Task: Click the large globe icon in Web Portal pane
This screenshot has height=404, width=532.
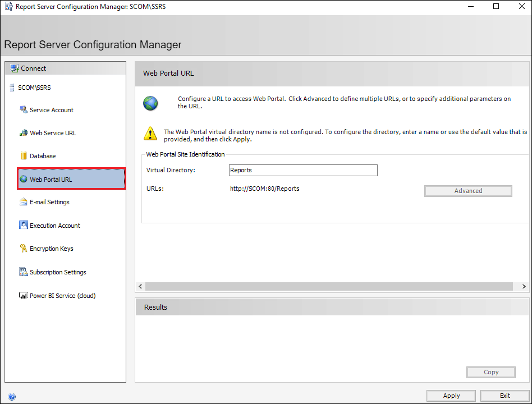Action: 150,103
